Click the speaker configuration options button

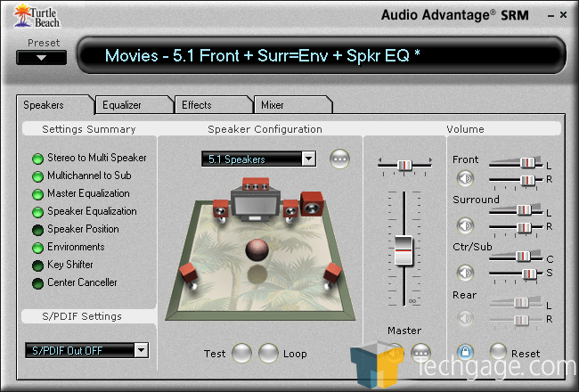(339, 159)
